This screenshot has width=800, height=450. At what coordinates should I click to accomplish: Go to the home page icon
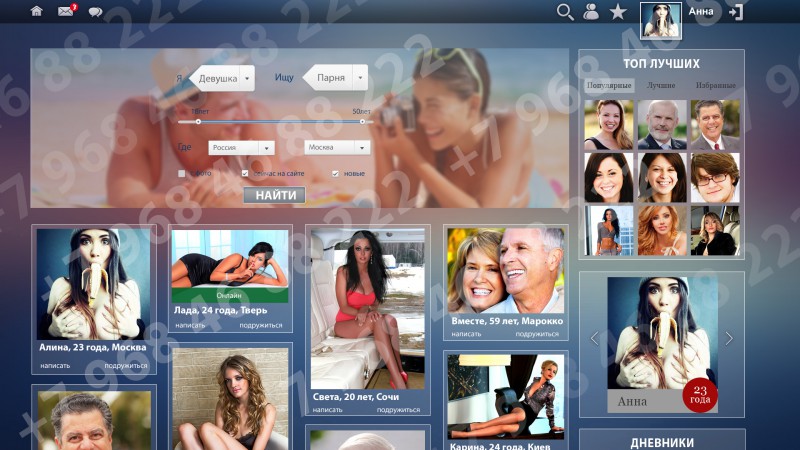point(36,11)
